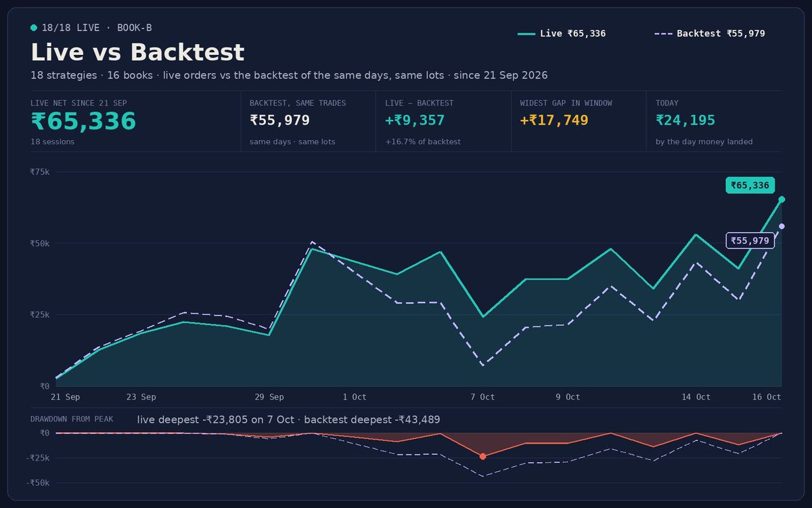Click the 'by the day money landed' caption
Screen dimensions: 812x508
pos(704,142)
